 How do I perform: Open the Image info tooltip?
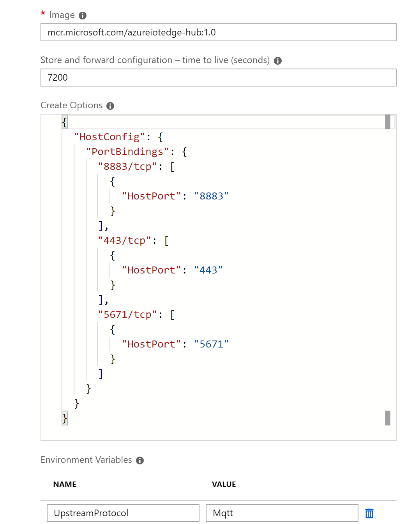[83, 15]
